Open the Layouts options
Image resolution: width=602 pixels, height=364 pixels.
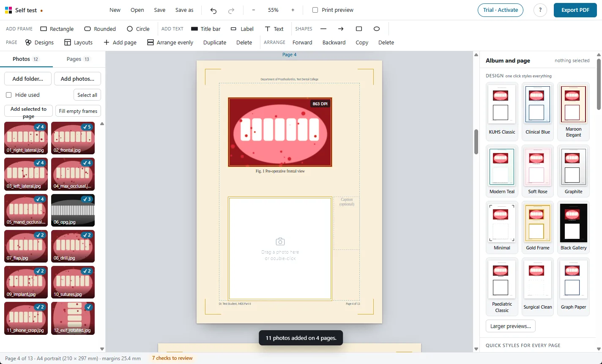point(78,42)
